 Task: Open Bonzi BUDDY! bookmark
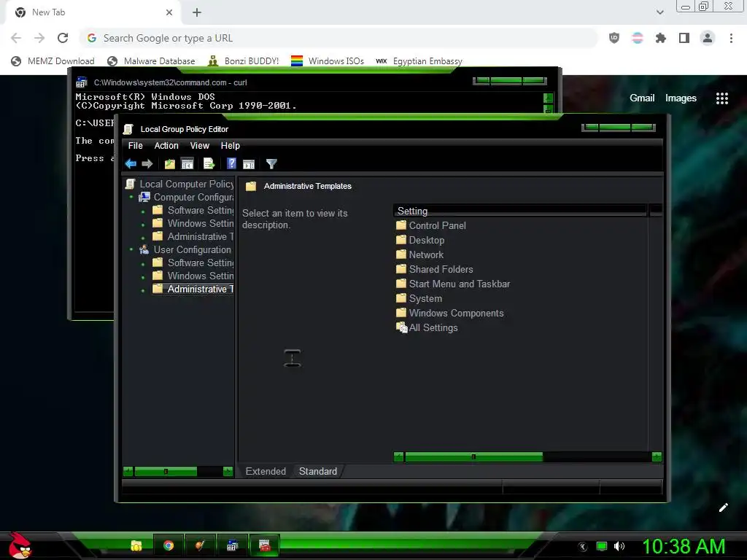pyautogui.click(x=244, y=61)
